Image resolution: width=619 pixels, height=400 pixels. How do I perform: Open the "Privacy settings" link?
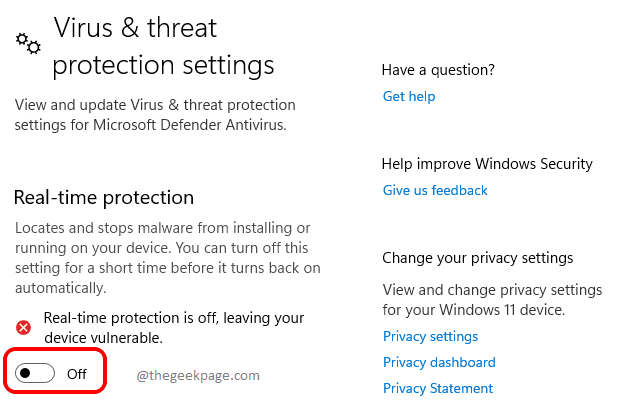[430, 336]
